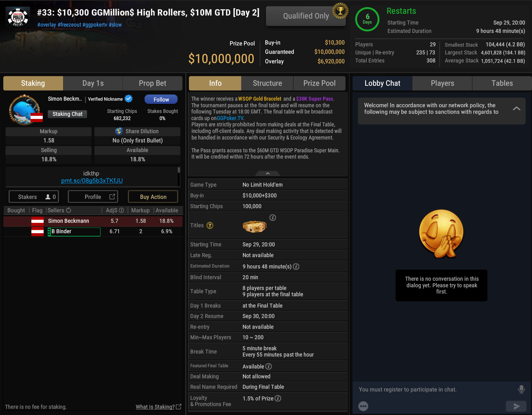Refresh the Sellers list

[x=68, y=210]
